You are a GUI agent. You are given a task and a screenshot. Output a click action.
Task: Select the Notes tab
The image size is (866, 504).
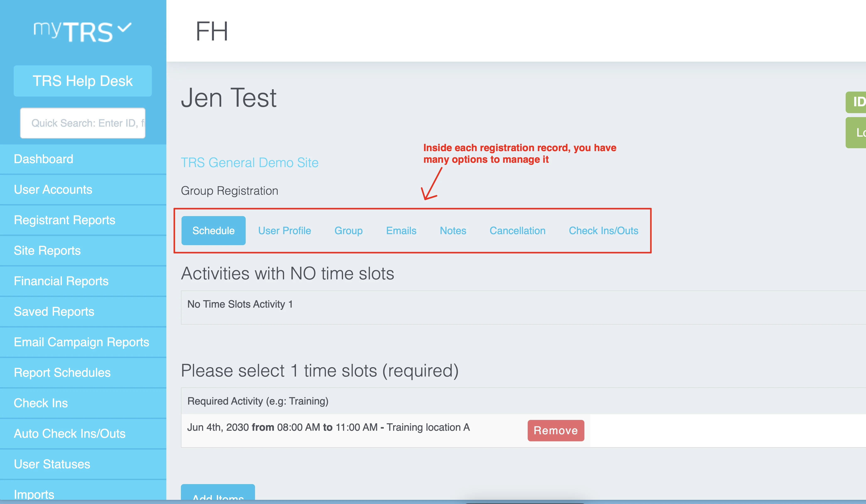(453, 231)
